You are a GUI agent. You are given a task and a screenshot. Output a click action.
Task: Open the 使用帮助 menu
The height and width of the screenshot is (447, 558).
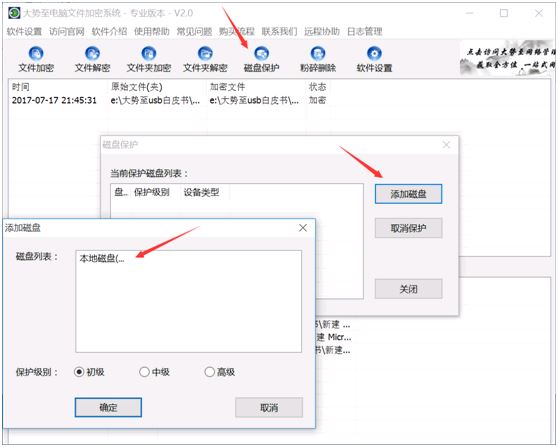pos(152,32)
